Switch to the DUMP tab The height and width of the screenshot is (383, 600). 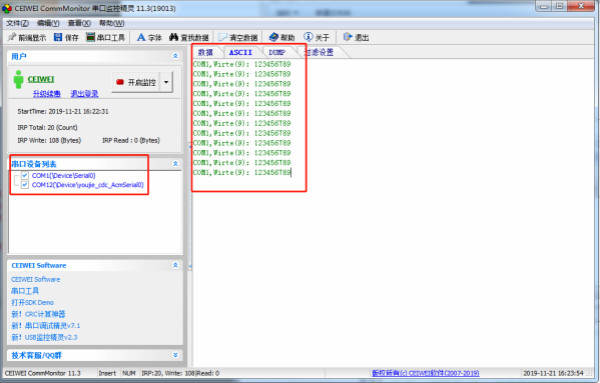tap(277, 52)
